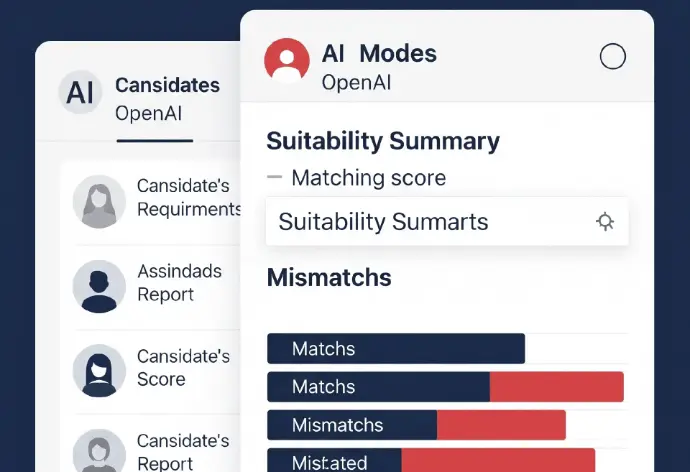690x472 pixels.
Task: Click the gear icon in Suitability Sumarts field
Action: 605,222
